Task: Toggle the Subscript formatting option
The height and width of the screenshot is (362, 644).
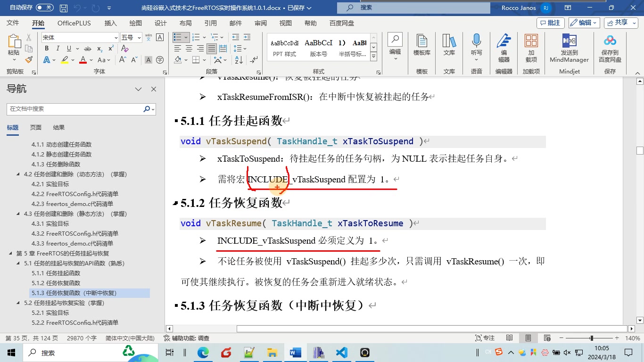Action: tap(99, 49)
